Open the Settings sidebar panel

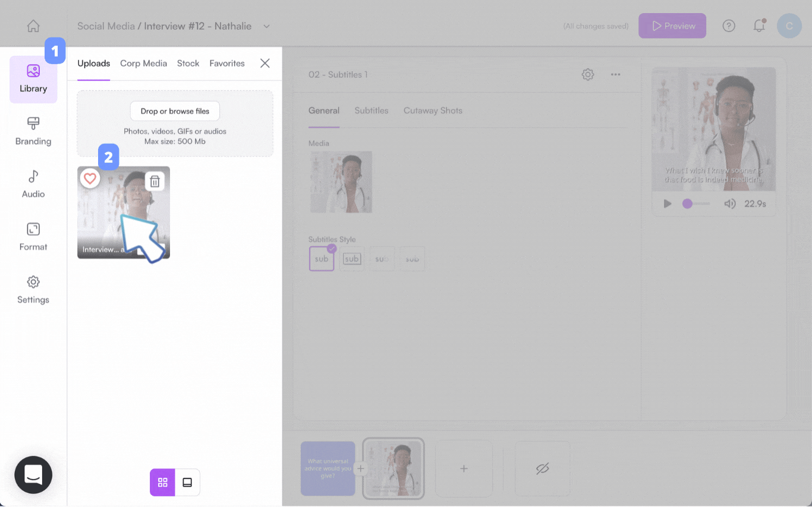point(33,290)
